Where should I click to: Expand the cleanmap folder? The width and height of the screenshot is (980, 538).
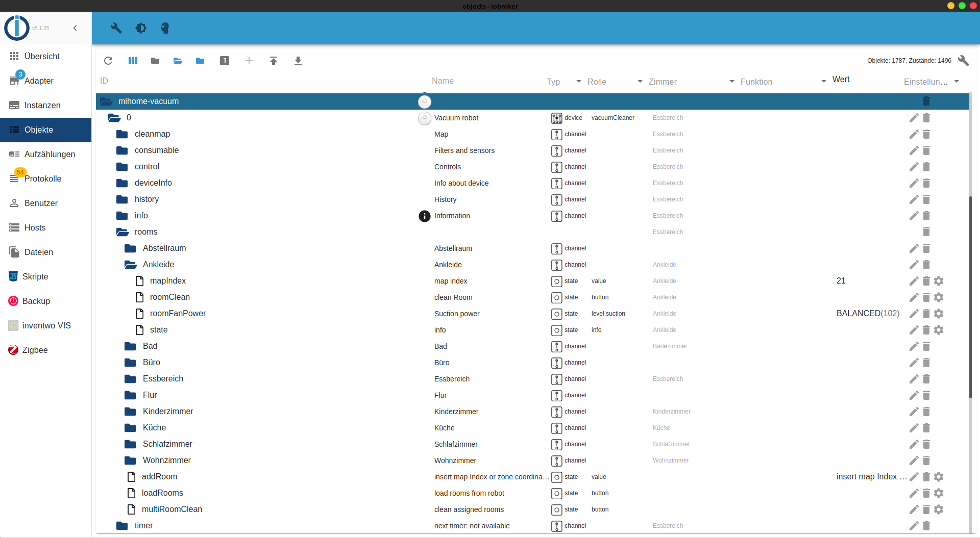pyautogui.click(x=122, y=134)
